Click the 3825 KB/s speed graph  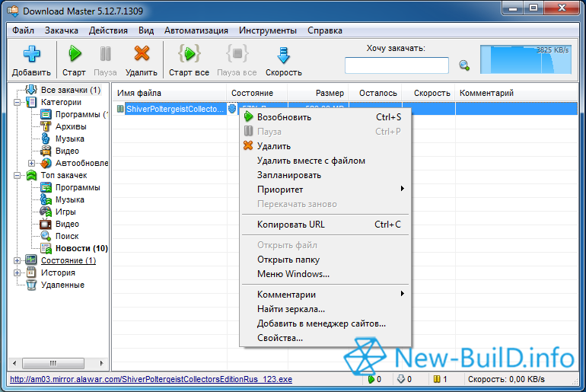click(x=526, y=59)
